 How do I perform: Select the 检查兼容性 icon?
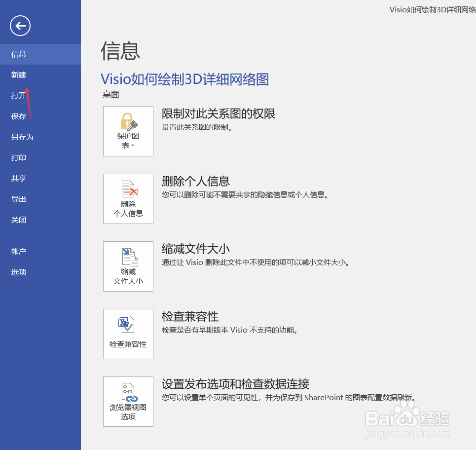tap(128, 326)
